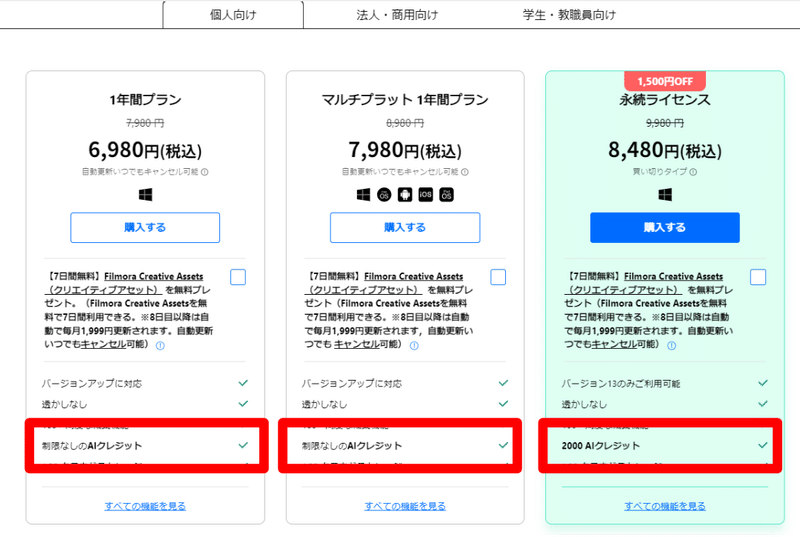Open すべての機能を見る under マルチプラット plan
Viewport: 800px width, 537px height.
(x=405, y=506)
